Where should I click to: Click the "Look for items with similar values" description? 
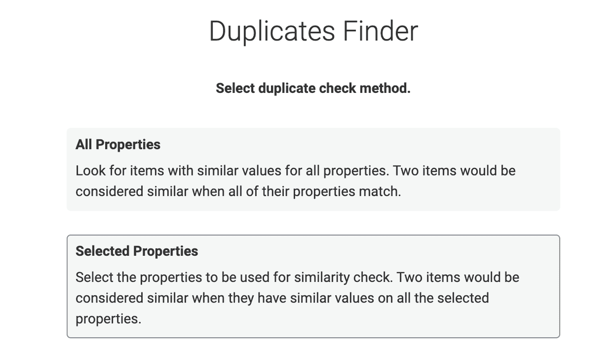coord(296,181)
